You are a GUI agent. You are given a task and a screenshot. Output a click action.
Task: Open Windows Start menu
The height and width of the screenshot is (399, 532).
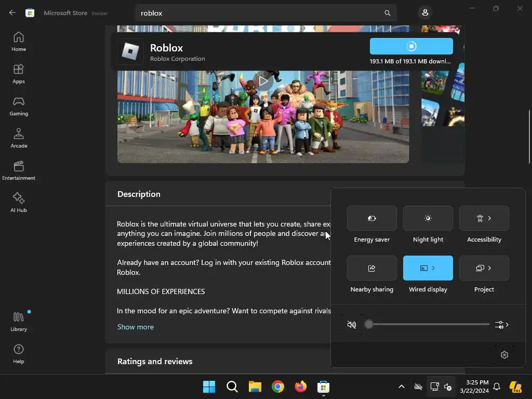pyautogui.click(x=209, y=387)
